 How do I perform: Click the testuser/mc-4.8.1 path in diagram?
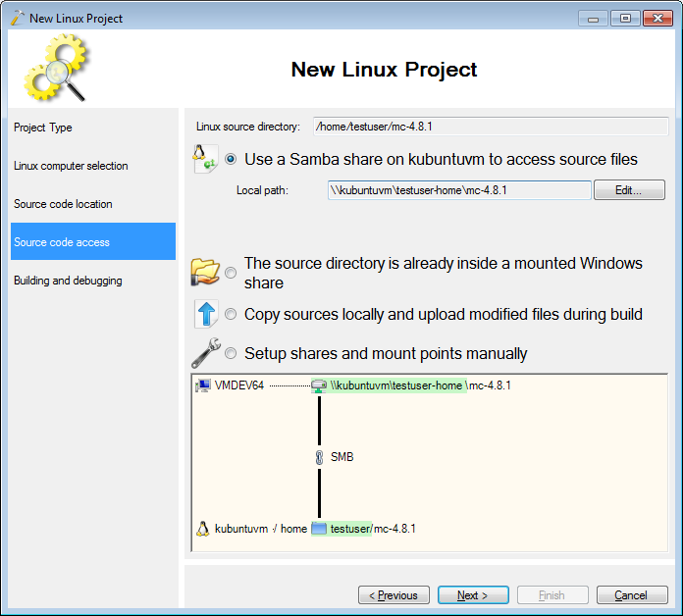point(373,529)
